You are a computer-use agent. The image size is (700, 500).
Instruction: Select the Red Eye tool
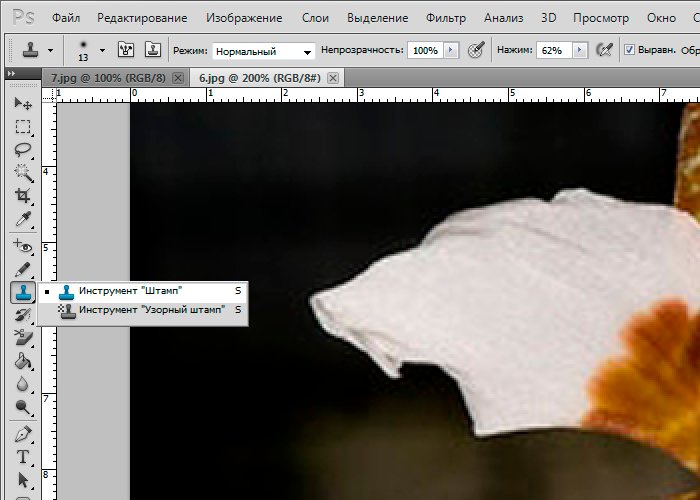pyautogui.click(x=22, y=245)
